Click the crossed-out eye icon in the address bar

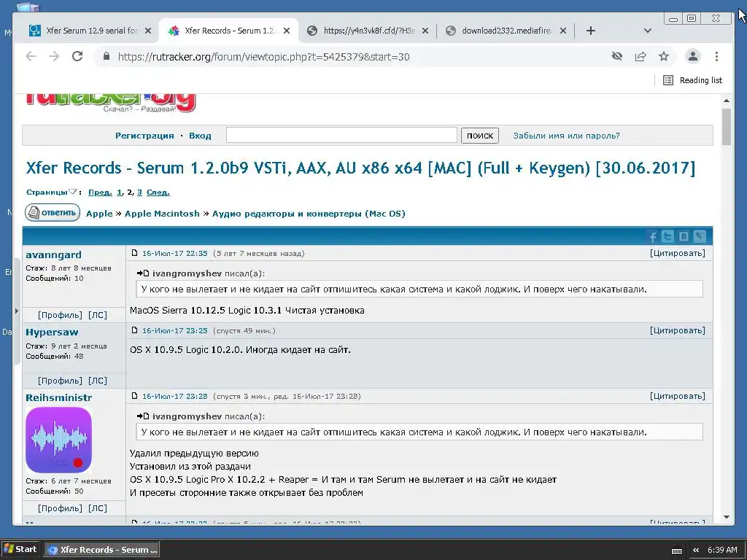617,57
